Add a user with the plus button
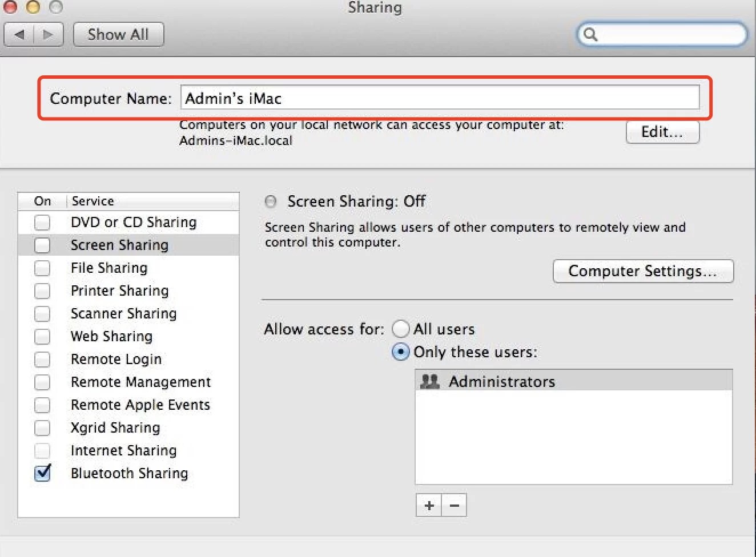 [x=428, y=505]
